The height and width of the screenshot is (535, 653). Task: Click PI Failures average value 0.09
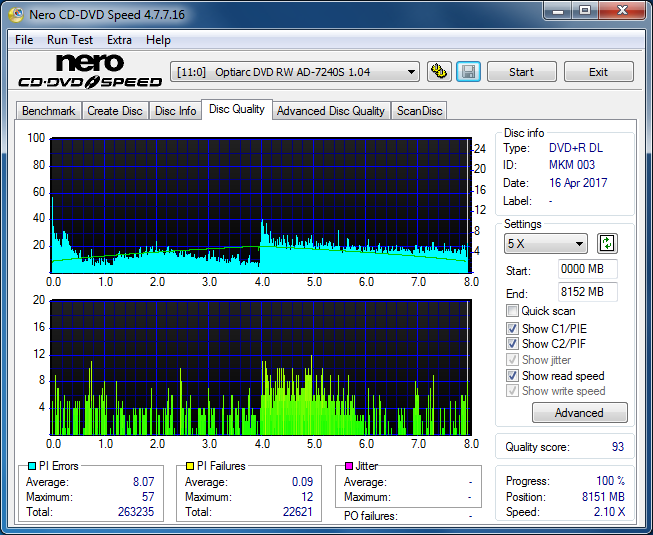(x=302, y=482)
